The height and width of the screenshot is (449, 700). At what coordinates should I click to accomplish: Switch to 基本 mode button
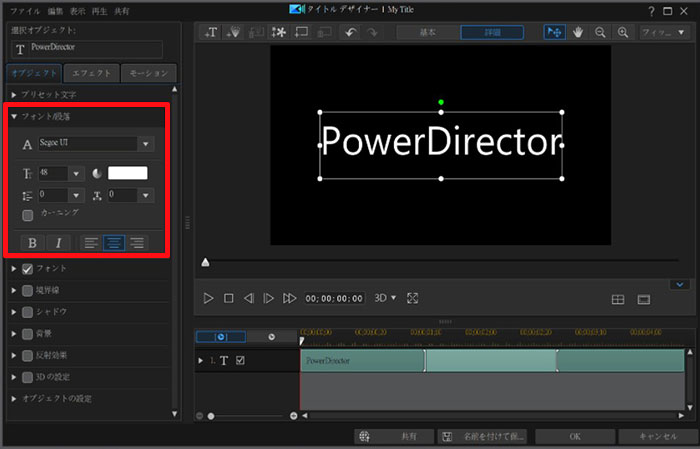point(428,32)
